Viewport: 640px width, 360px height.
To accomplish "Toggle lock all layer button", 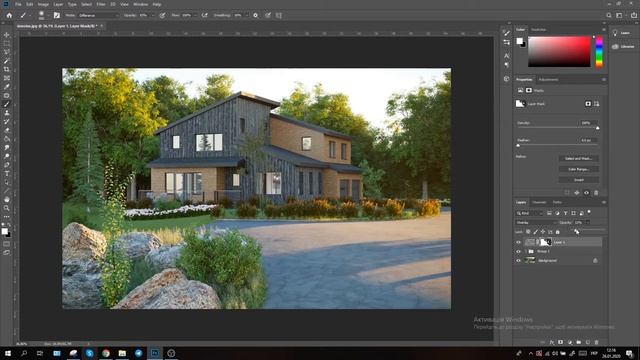I will 558,232.
